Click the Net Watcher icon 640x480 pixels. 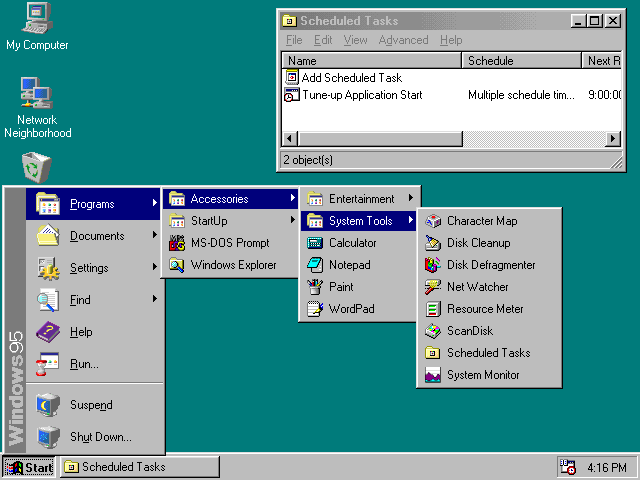433,287
